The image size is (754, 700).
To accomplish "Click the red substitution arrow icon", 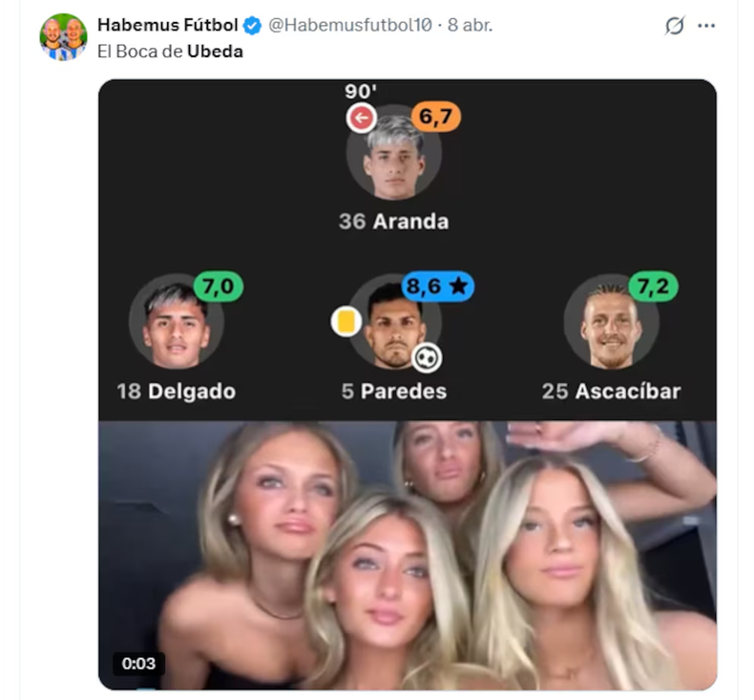I will (x=361, y=118).
